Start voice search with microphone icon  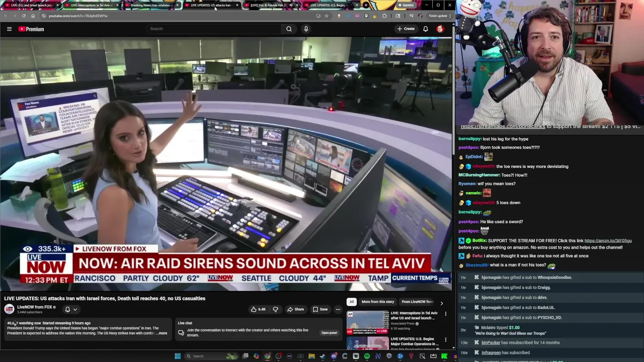(306, 29)
